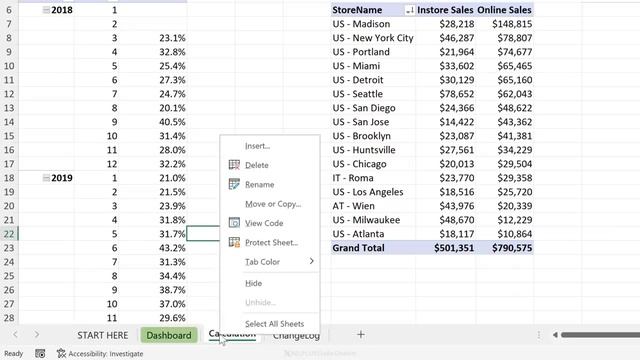The height and width of the screenshot is (360, 640).
Task: Choose Select All Sheets entry
Action: [274, 324]
